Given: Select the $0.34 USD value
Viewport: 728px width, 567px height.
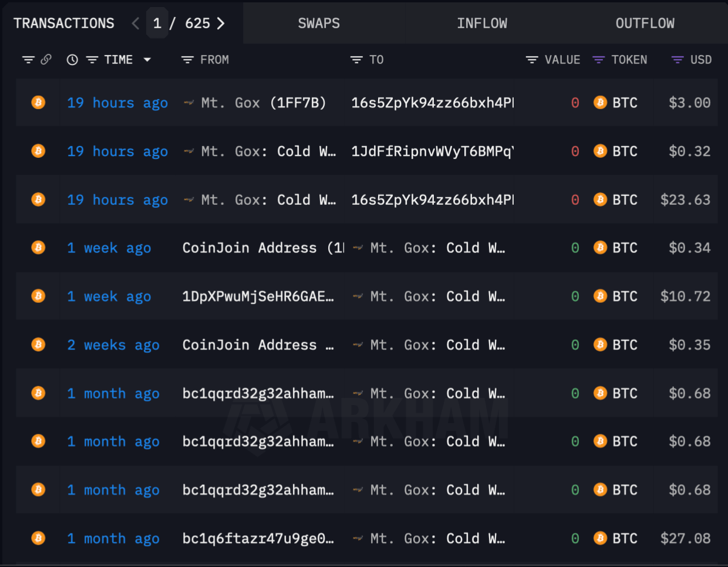Looking at the screenshot, I should click(690, 248).
